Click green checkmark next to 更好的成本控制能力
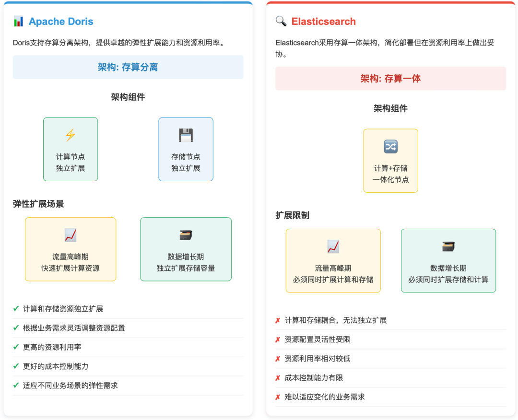This screenshot has width=518, height=420. 16,366
